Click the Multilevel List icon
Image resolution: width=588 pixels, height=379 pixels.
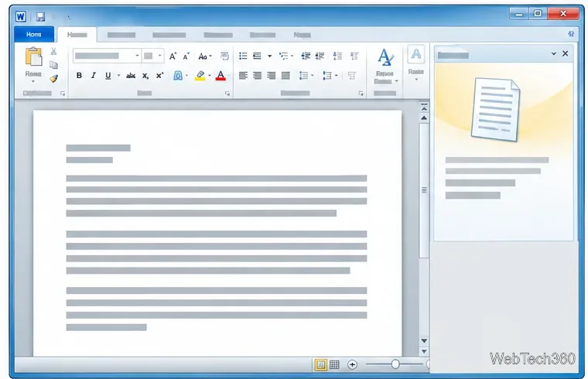coord(284,56)
